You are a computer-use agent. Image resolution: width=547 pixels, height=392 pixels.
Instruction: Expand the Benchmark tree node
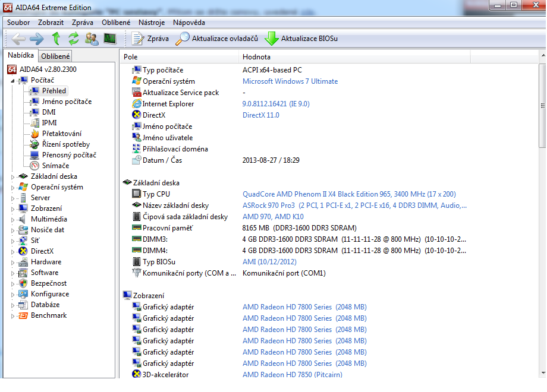pos(14,315)
